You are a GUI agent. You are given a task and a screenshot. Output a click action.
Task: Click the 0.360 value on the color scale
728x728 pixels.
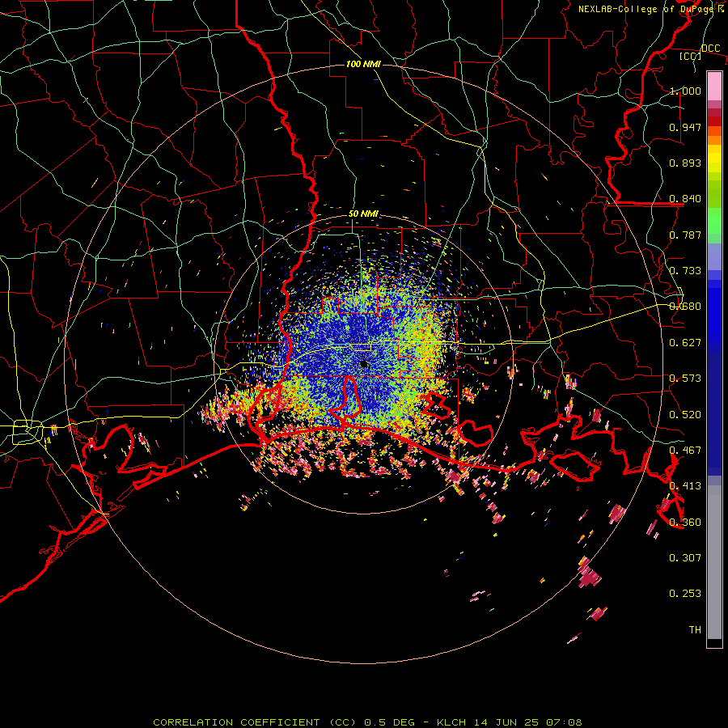click(x=685, y=523)
